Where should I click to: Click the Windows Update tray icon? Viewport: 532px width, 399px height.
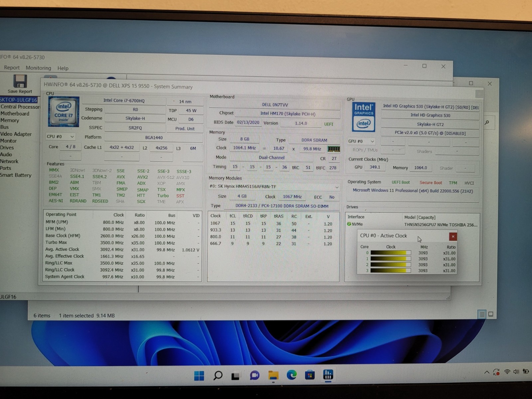click(496, 372)
